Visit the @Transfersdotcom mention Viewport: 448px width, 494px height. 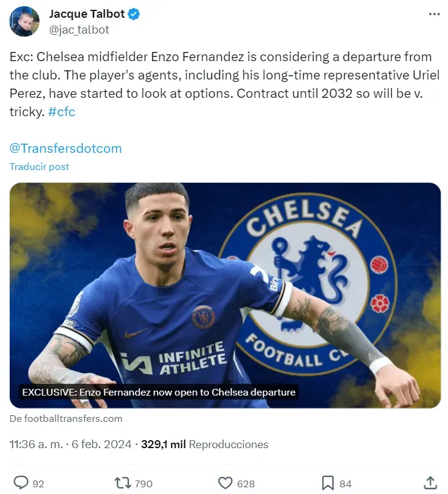point(65,148)
